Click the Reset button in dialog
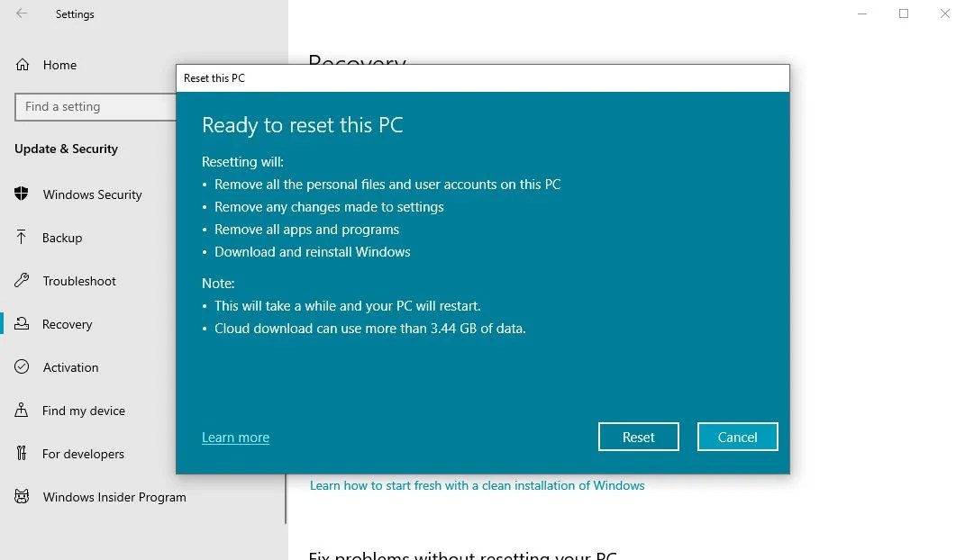The height and width of the screenshot is (560, 965). click(x=638, y=437)
